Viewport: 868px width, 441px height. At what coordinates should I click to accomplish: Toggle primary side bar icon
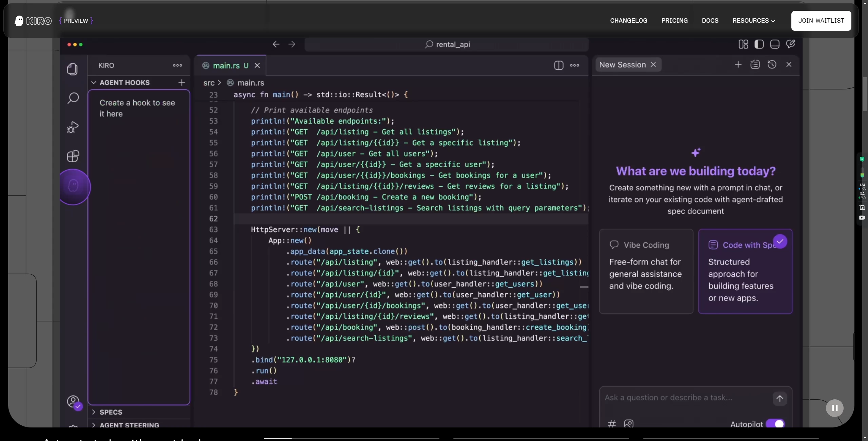pos(759,44)
